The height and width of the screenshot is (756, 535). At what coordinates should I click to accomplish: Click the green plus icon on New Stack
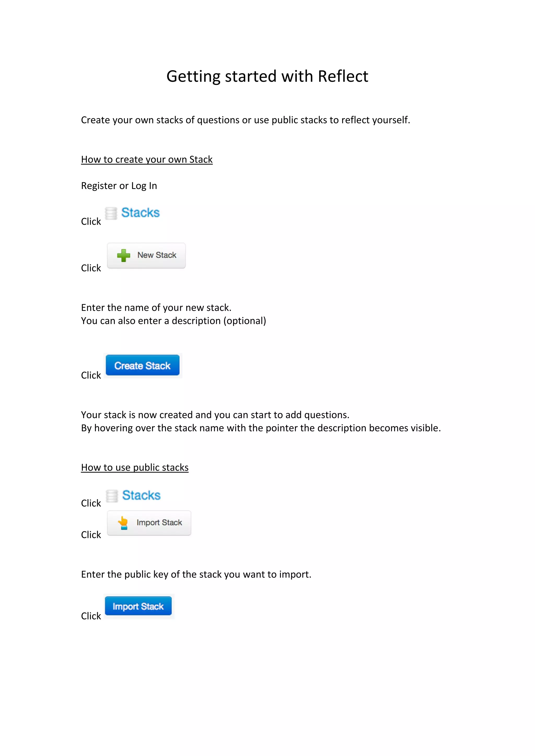pos(124,256)
